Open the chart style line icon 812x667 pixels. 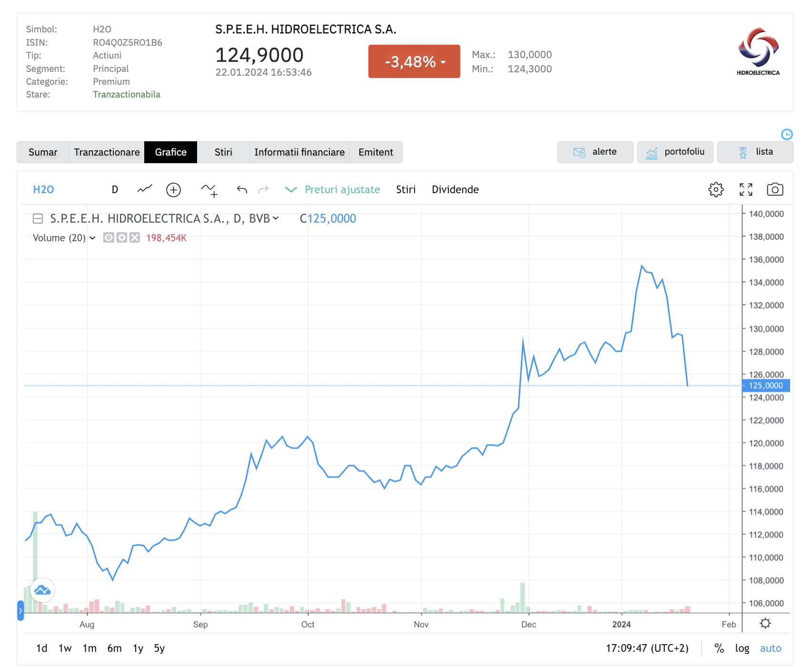click(145, 189)
